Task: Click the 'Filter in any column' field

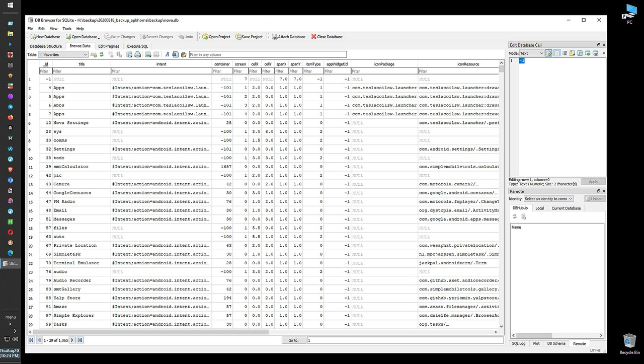Action: pos(268,54)
